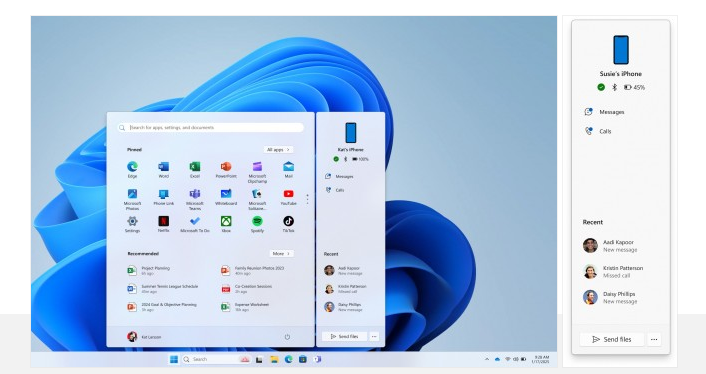
Task: Open Microsoft Store from the taskbar
Action: click(x=303, y=359)
